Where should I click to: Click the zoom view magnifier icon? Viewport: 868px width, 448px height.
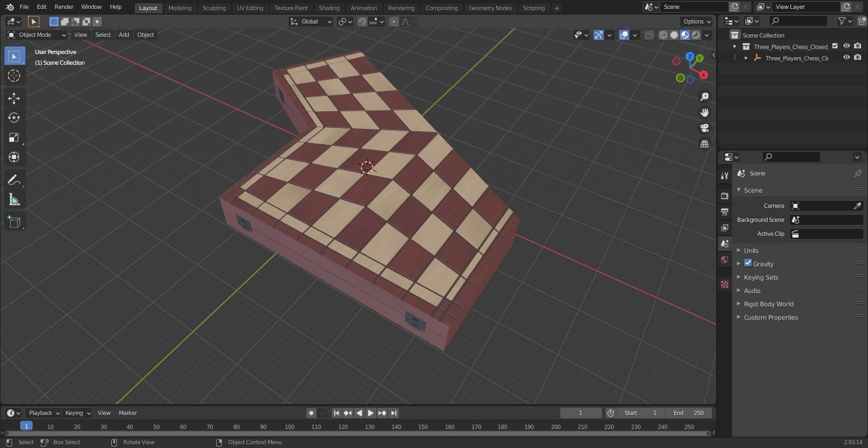tap(704, 97)
